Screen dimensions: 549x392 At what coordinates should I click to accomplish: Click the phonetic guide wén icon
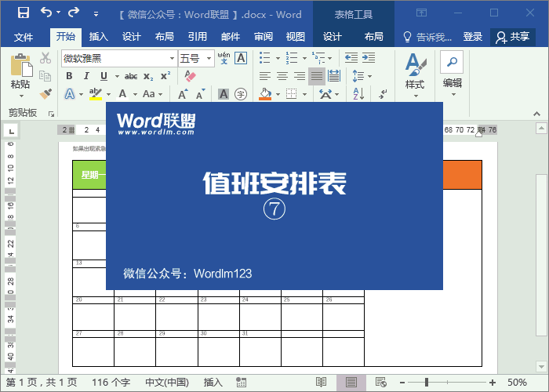tap(224, 58)
